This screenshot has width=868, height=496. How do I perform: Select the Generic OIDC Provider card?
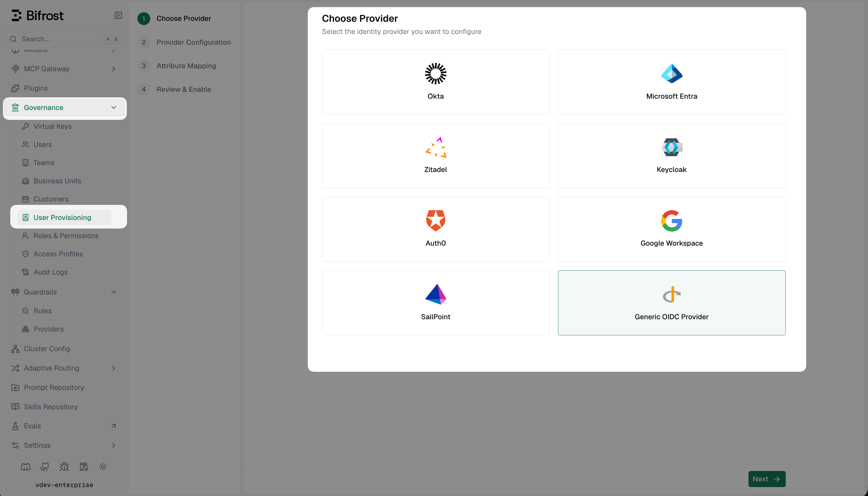click(x=672, y=303)
